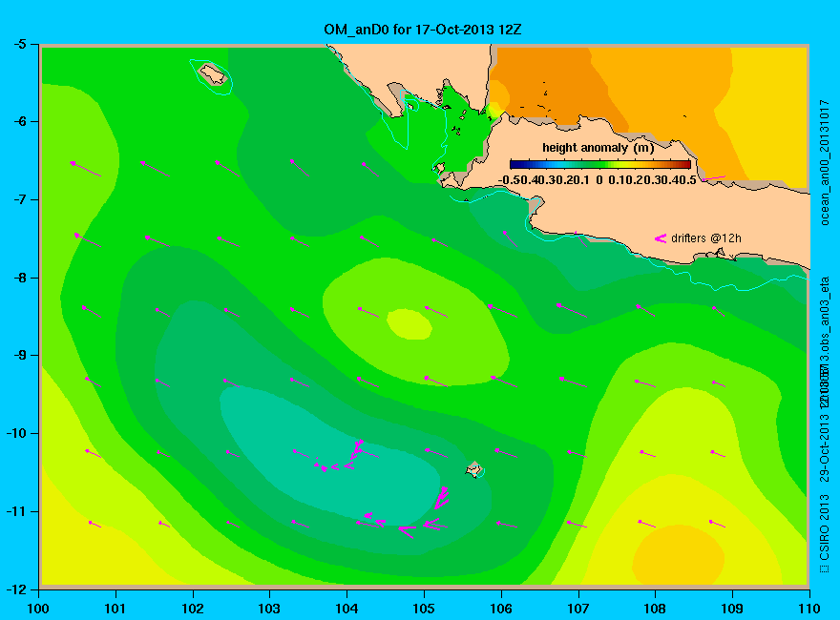The image size is (840, 620).
Task: Click the x-axis label 109
Action: point(732,609)
